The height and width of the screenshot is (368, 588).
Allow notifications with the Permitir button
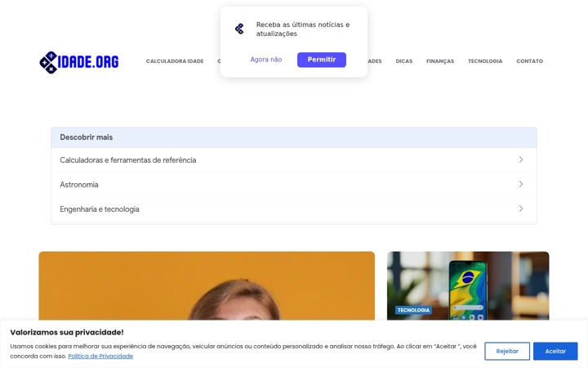[x=322, y=60]
